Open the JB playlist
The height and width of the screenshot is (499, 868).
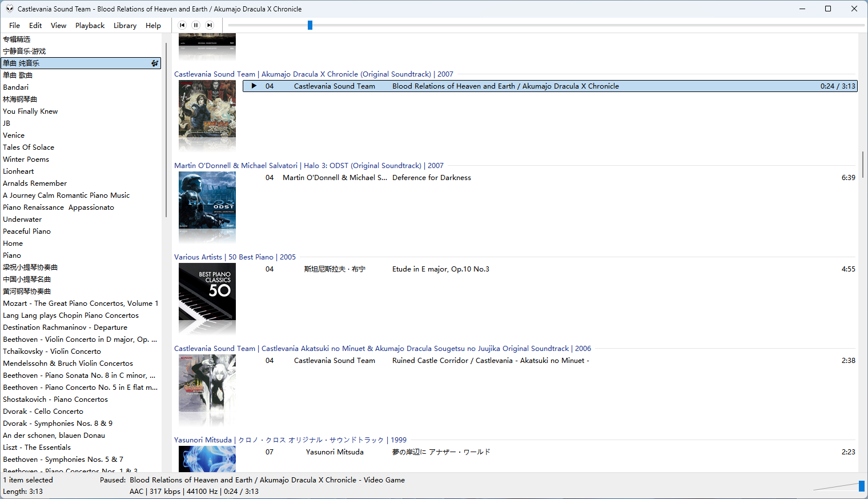point(81,123)
